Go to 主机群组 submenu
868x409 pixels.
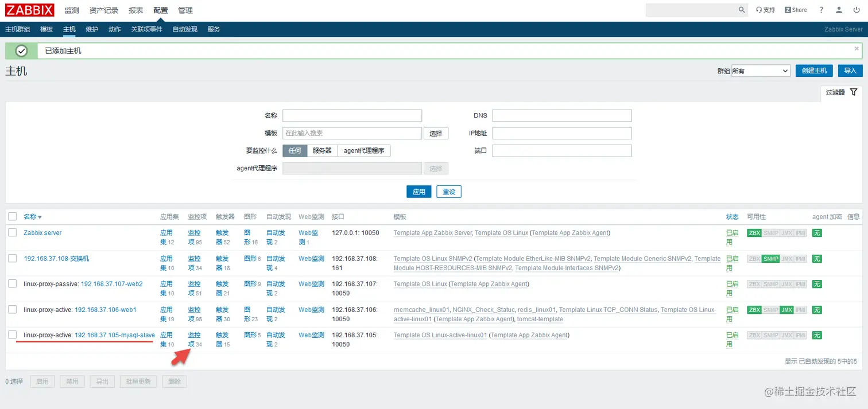pos(17,29)
